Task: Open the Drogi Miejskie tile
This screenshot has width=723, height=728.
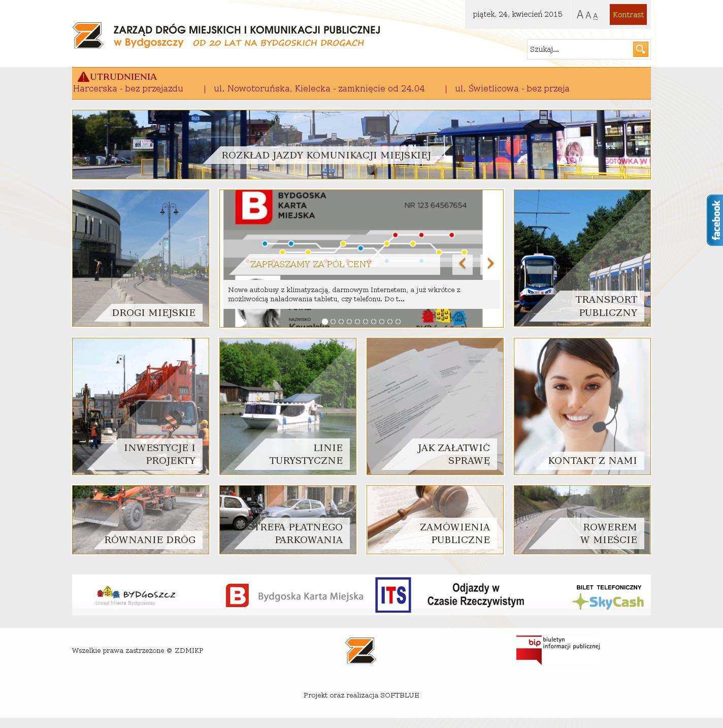Action: click(141, 258)
